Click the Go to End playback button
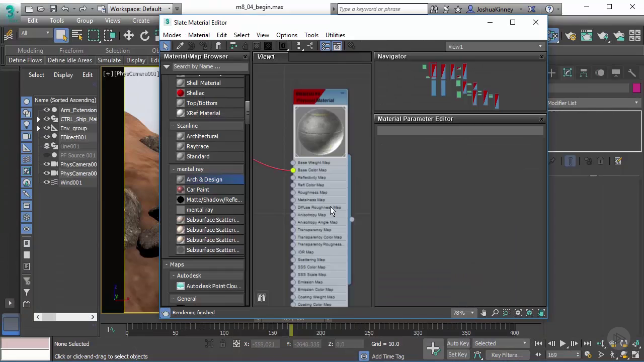The image size is (644, 362). tap(587, 344)
